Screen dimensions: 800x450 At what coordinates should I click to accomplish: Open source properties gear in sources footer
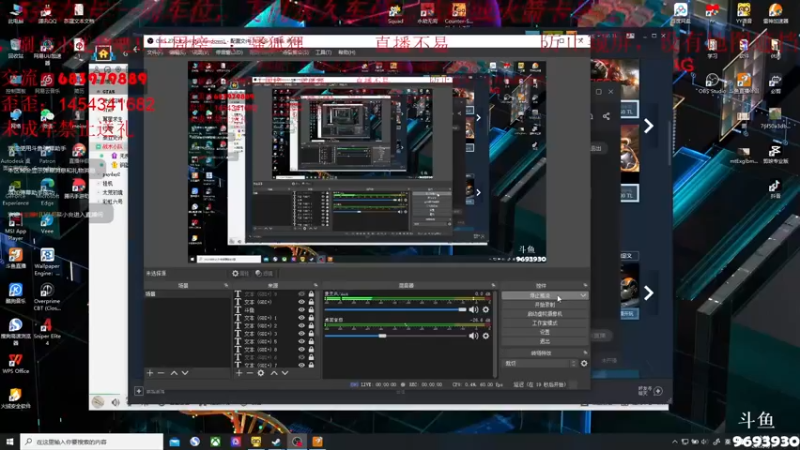point(261,373)
